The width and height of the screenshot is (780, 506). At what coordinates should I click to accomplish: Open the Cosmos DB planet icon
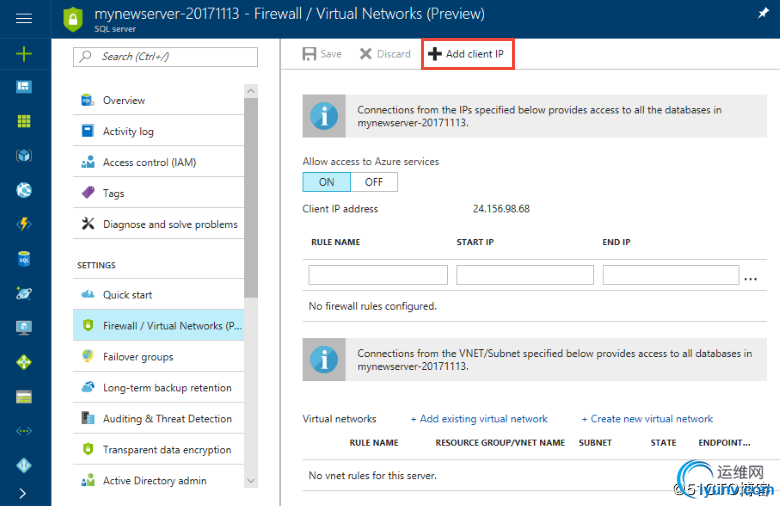click(24, 293)
